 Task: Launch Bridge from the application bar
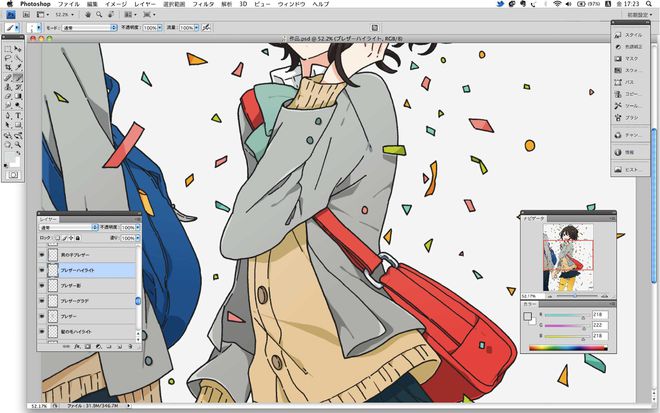pyautogui.click(x=26, y=14)
